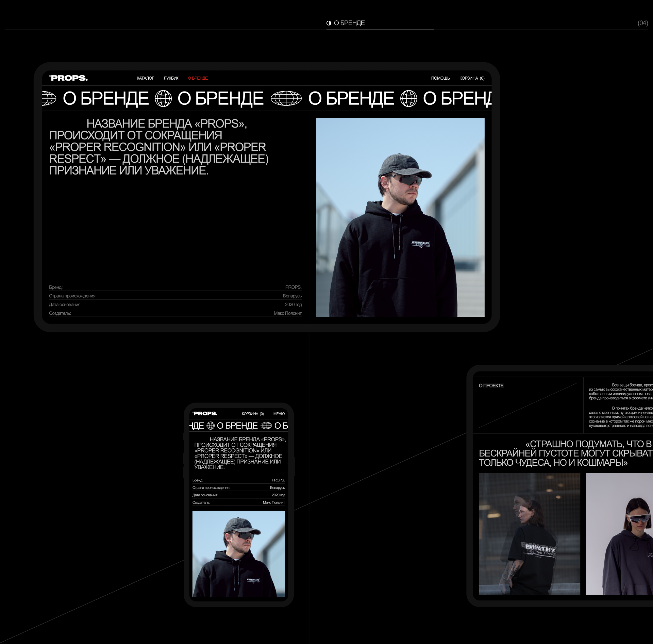This screenshot has height=644, width=653.
Task: Click the round globe icon in mobile marquee
Action: pyautogui.click(x=211, y=426)
